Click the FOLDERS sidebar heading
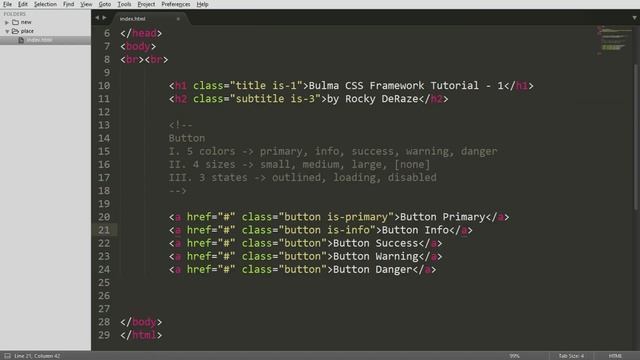 [15, 14]
